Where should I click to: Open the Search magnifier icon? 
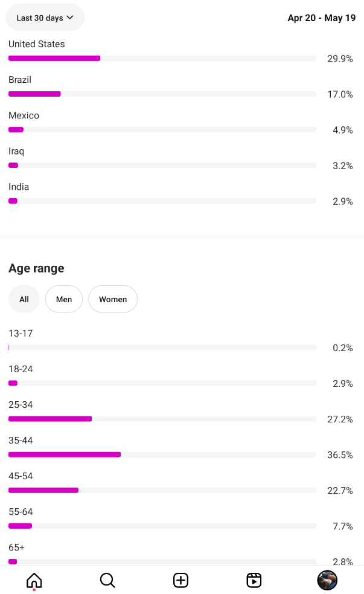point(107,580)
